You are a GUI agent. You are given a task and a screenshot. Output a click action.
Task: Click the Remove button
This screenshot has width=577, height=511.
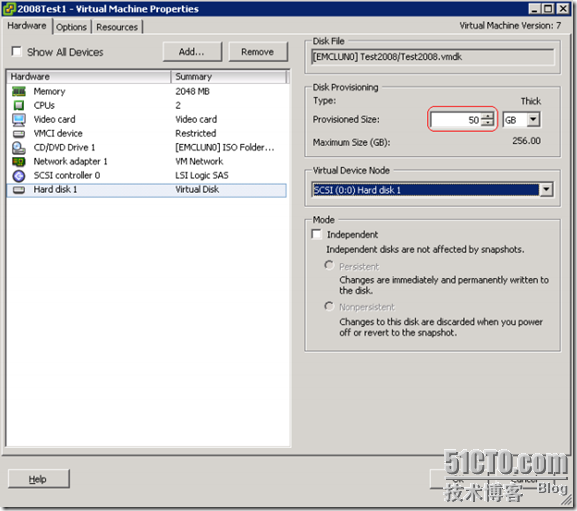coord(258,52)
